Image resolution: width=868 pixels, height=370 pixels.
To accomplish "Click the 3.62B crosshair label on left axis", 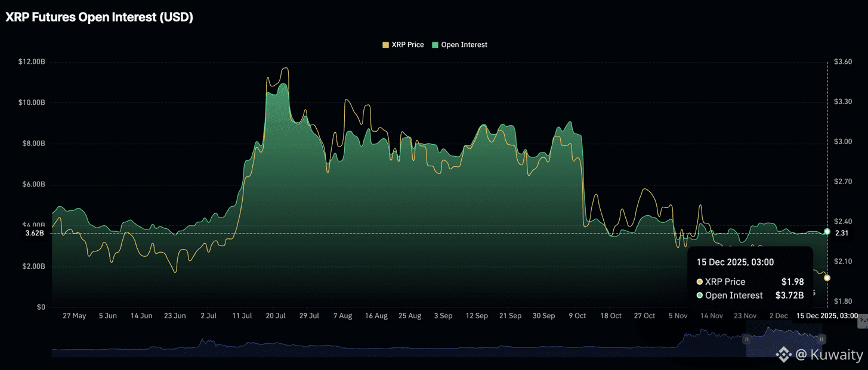I will click(35, 233).
